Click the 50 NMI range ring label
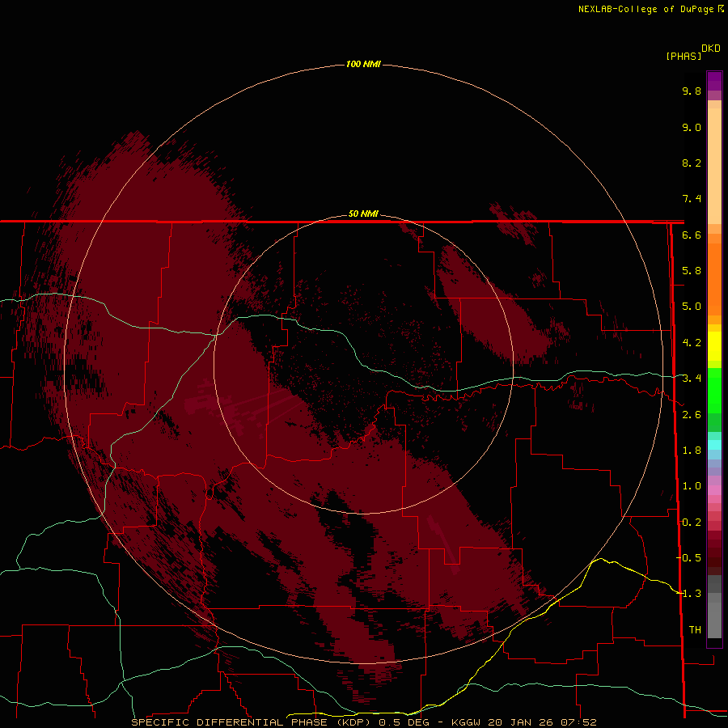The width and height of the screenshot is (728, 728). (x=363, y=214)
